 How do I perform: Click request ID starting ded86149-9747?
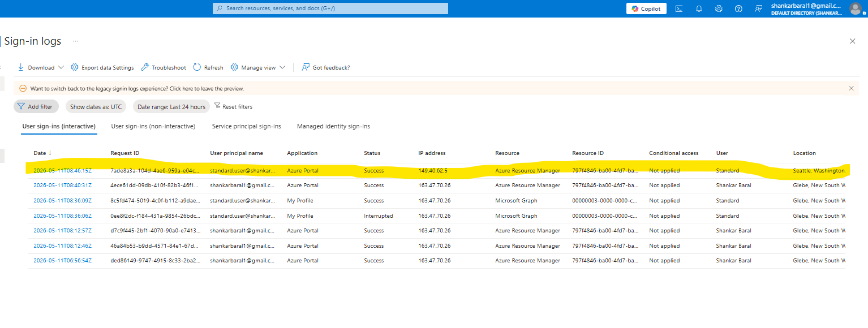click(x=155, y=261)
